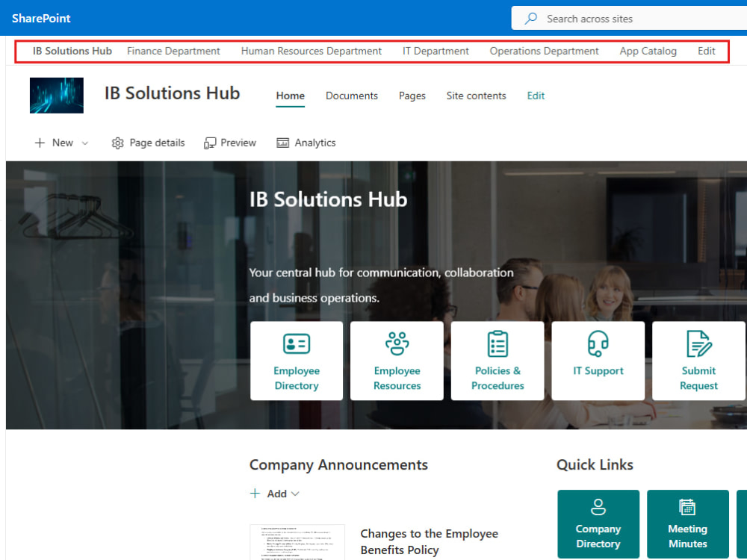Focus the Search across sites field

tap(629, 19)
